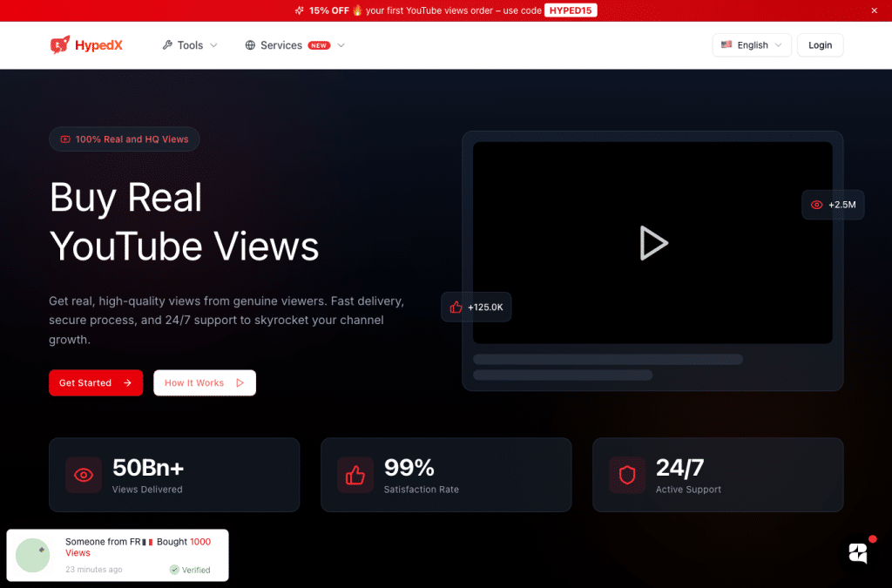Click the +2.5M views badge text
Screen dimensions: 892x588
pyautogui.click(x=842, y=205)
